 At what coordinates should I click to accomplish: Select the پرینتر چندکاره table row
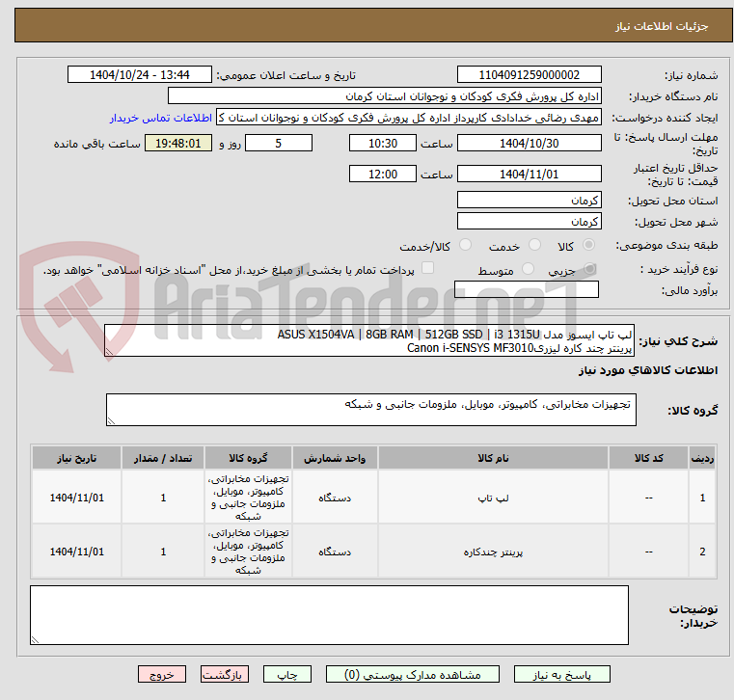tap(373, 552)
